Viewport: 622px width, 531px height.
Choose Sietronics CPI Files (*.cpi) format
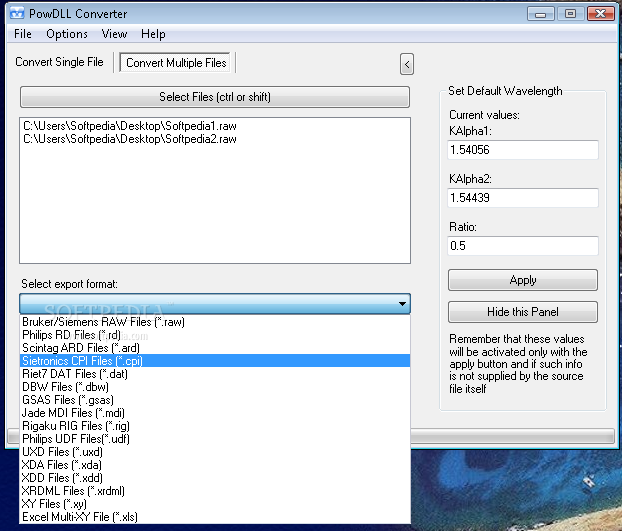pyautogui.click(x=215, y=360)
